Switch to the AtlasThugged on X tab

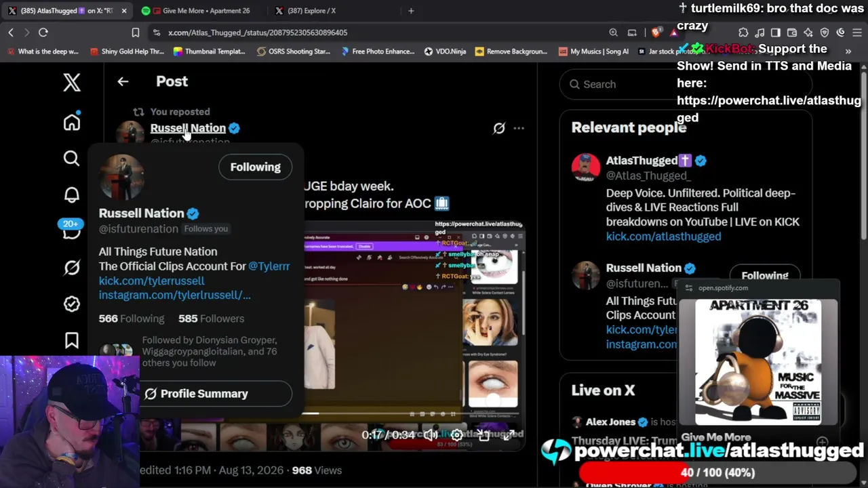tap(67, 11)
